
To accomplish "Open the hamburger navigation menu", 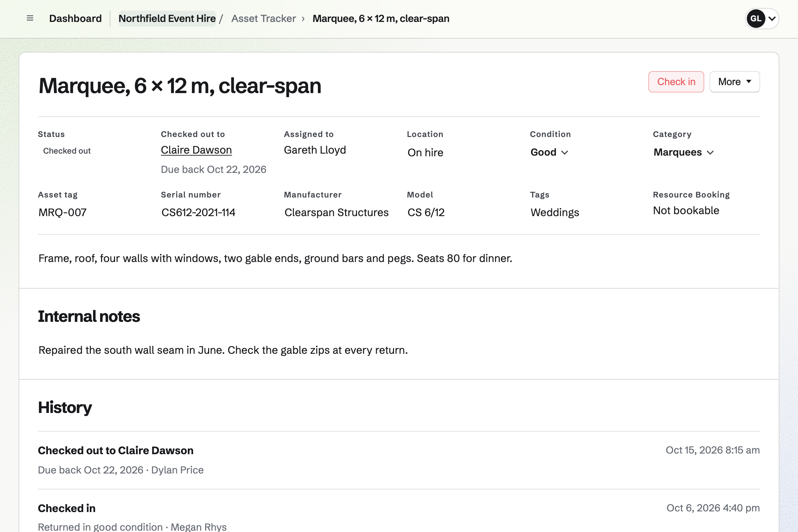I will pyautogui.click(x=30, y=18).
